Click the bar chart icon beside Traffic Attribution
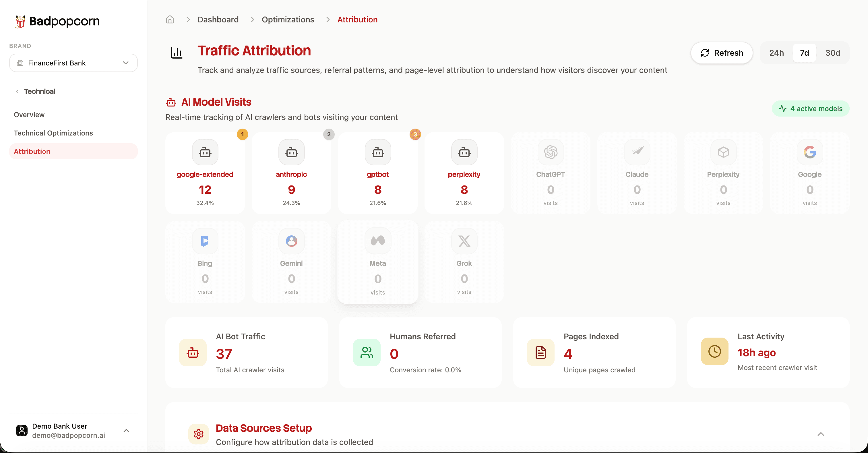 point(177,53)
